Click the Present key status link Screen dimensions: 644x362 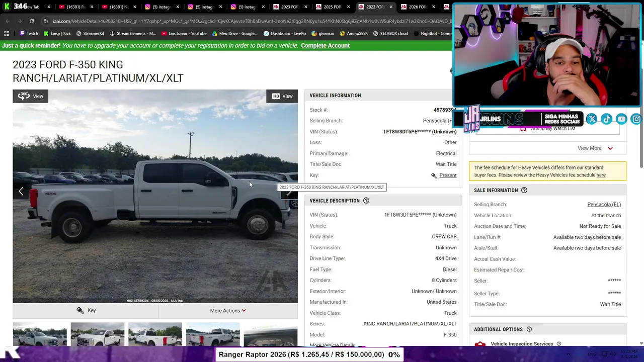click(x=448, y=175)
